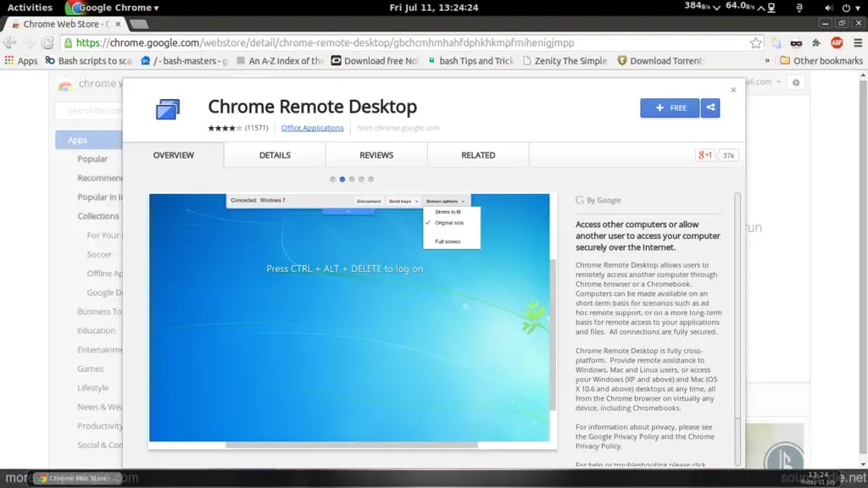Select Games category in sidebar
This screenshot has height=488, width=868.
point(90,369)
